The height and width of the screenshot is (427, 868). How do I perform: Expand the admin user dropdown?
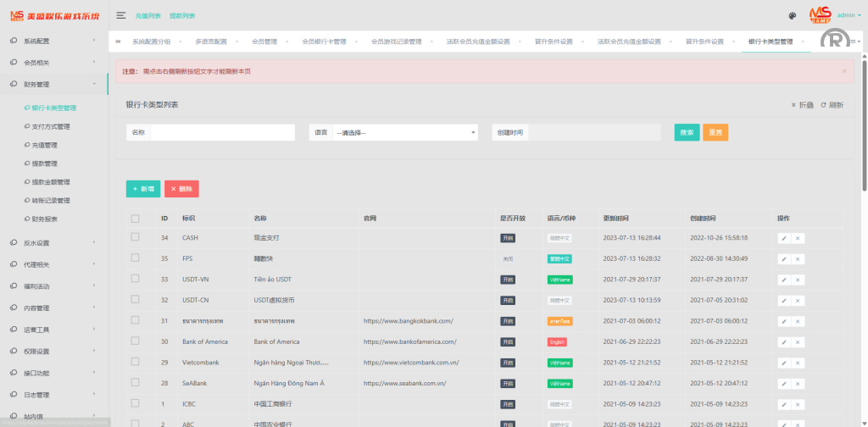coord(848,15)
